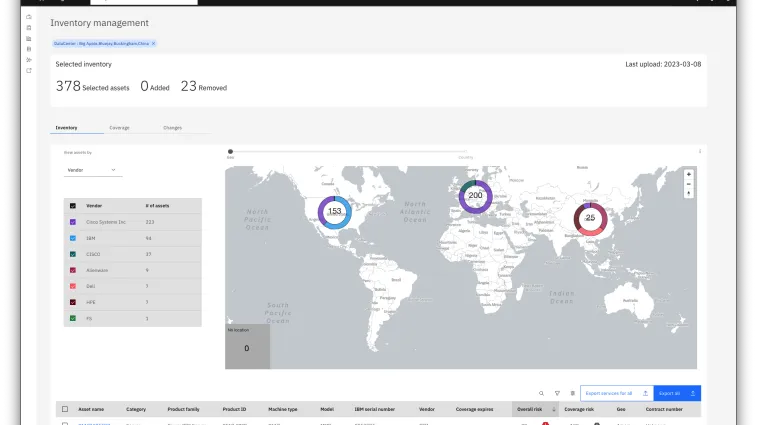The width and height of the screenshot is (757, 425).
Task: Open the asset table filter
Action: tap(557, 393)
